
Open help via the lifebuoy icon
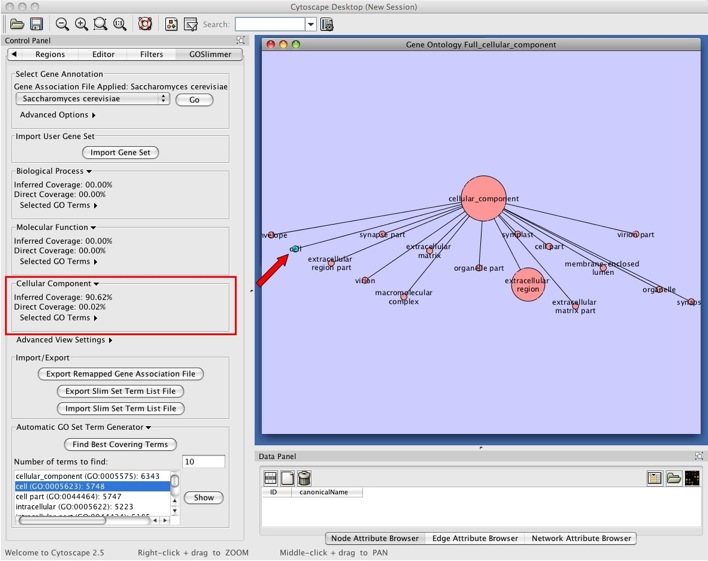pos(144,23)
